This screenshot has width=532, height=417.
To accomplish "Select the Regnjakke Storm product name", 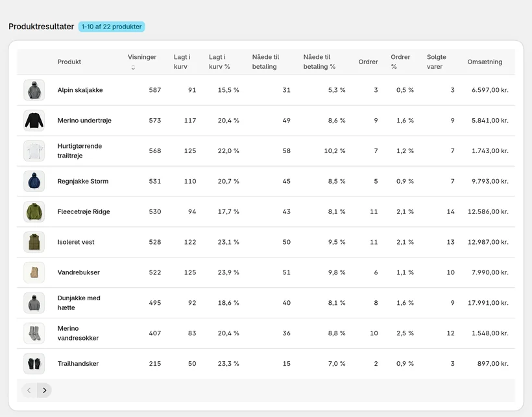I will [83, 182].
